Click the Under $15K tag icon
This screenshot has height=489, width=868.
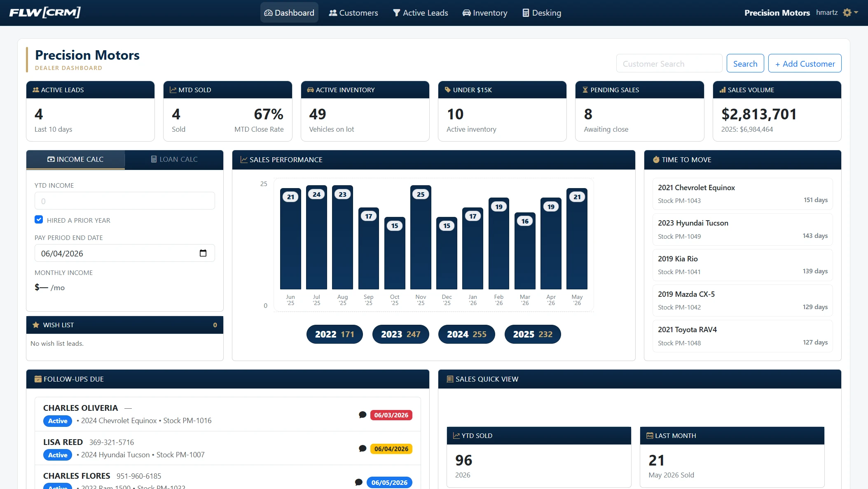tap(447, 90)
